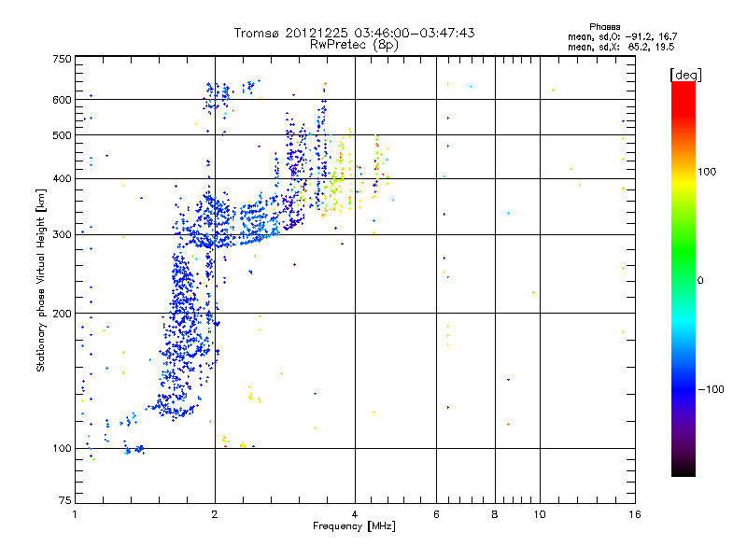Click the 'mean, sd,X: 85.2, 19.5' statistics line
The height and width of the screenshot is (560, 747).
point(621,47)
